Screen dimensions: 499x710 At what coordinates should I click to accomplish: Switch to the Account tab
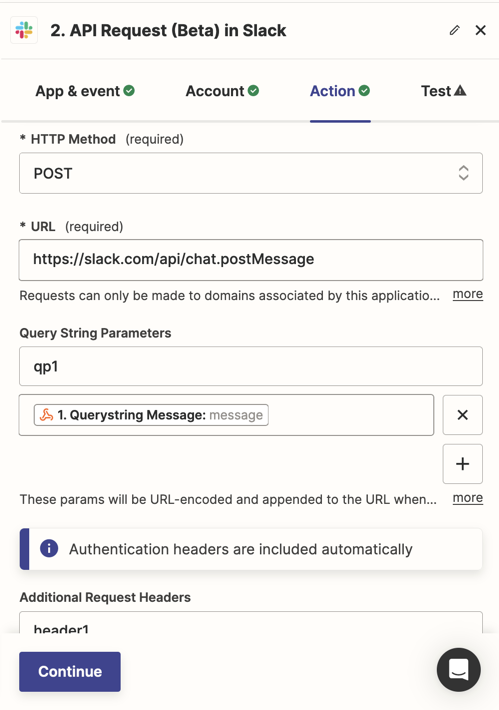point(222,91)
